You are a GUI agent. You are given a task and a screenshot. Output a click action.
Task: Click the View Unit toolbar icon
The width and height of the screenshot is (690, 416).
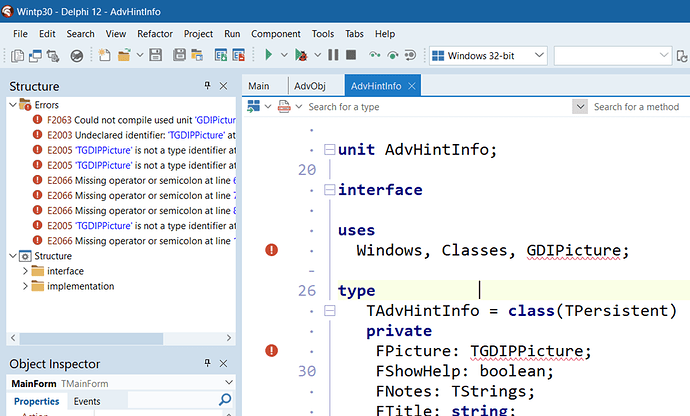pos(17,55)
